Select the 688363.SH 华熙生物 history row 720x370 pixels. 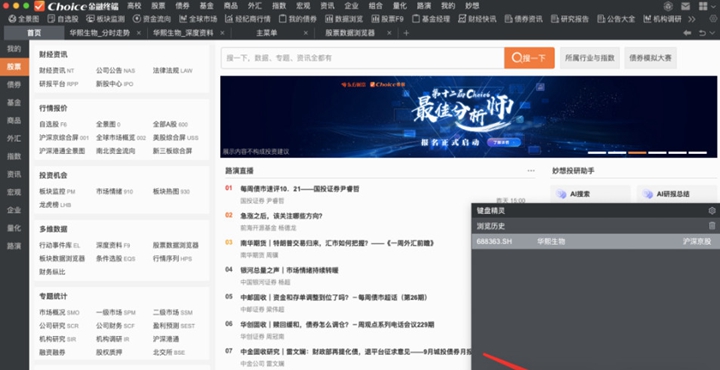[x=596, y=241]
